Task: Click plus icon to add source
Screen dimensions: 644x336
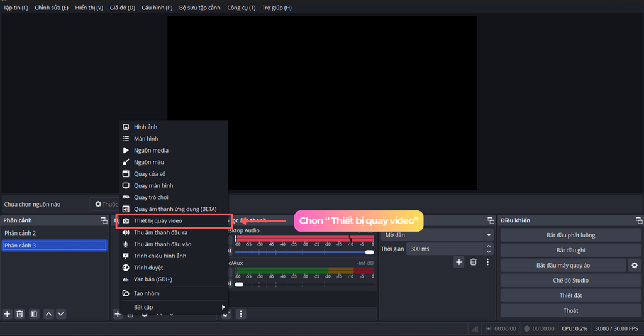Action: (118, 314)
